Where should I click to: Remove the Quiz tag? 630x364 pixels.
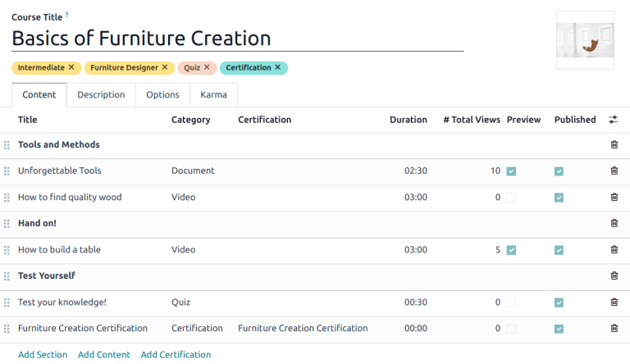click(207, 68)
